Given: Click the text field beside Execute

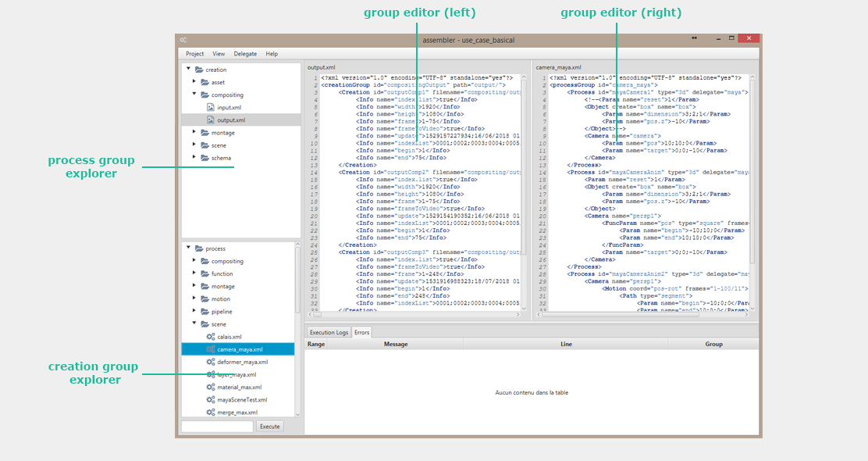Looking at the screenshot, I should click(217, 427).
